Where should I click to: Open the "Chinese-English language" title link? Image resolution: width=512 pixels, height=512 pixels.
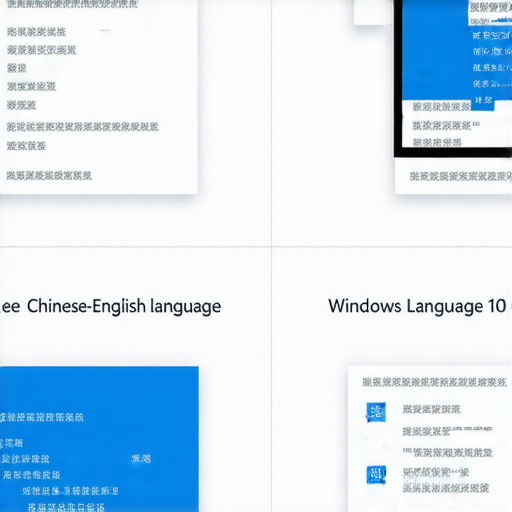[124, 306]
